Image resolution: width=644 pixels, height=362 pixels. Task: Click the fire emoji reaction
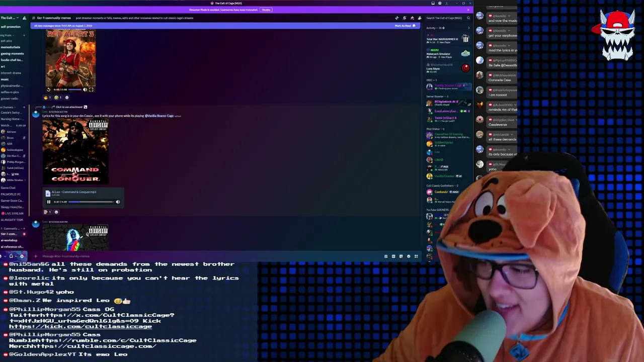click(x=47, y=98)
